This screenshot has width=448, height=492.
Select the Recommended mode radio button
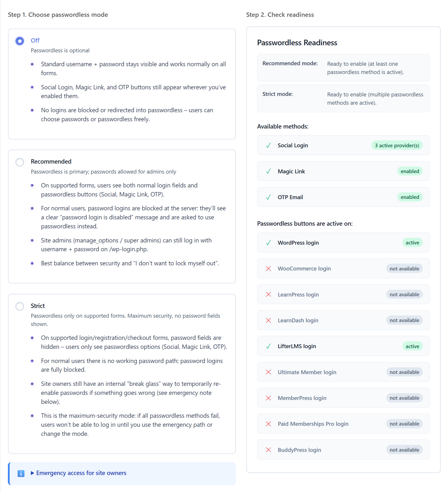tap(20, 162)
